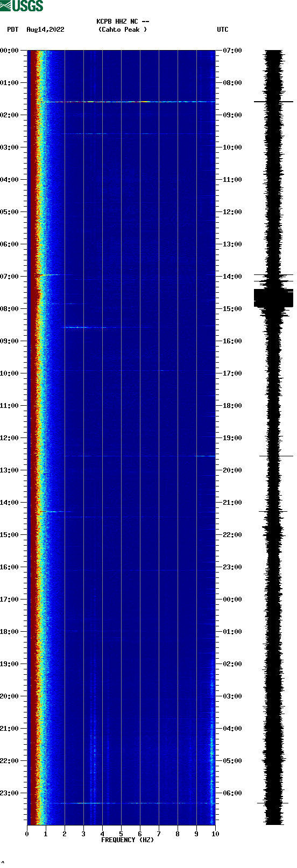Click the 08:00 UTC time label
This screenshot has width=297, height=868.
(232, 83)
